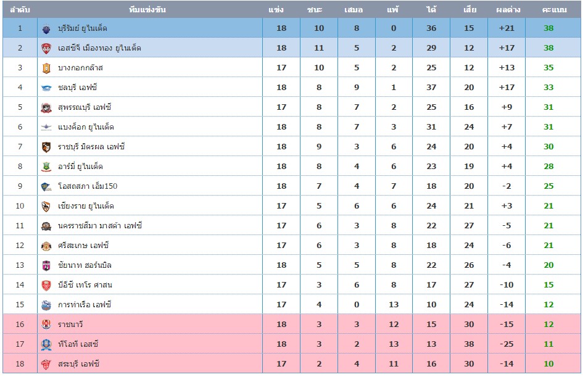
Task: Click the ทีโอที เอสซี team emblem
Action: click(x=46, y=344)
